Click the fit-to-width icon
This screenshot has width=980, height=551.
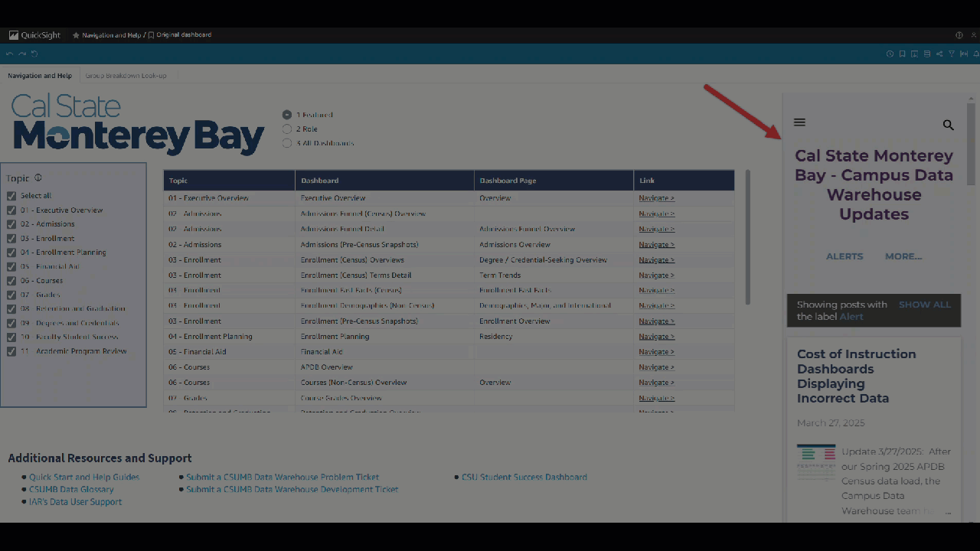tap(964, 54)
